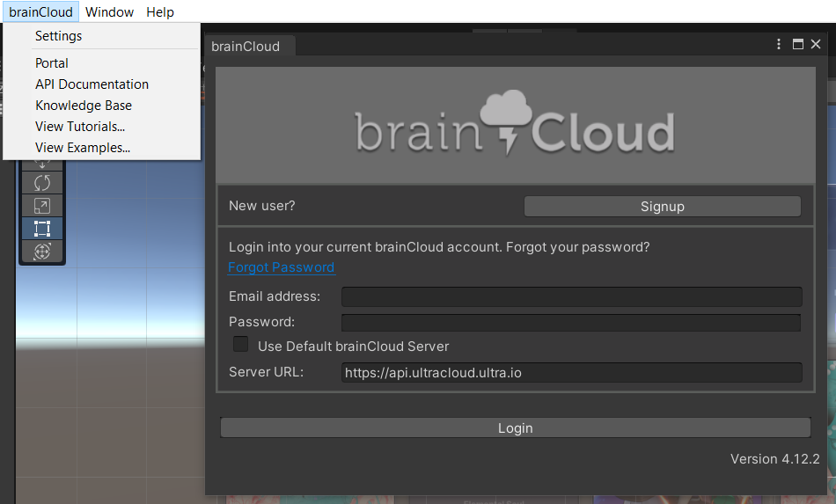Select the Scale tool in scene toolbar
The width and height of the screenshot is (836, 504).
(42, 206)
